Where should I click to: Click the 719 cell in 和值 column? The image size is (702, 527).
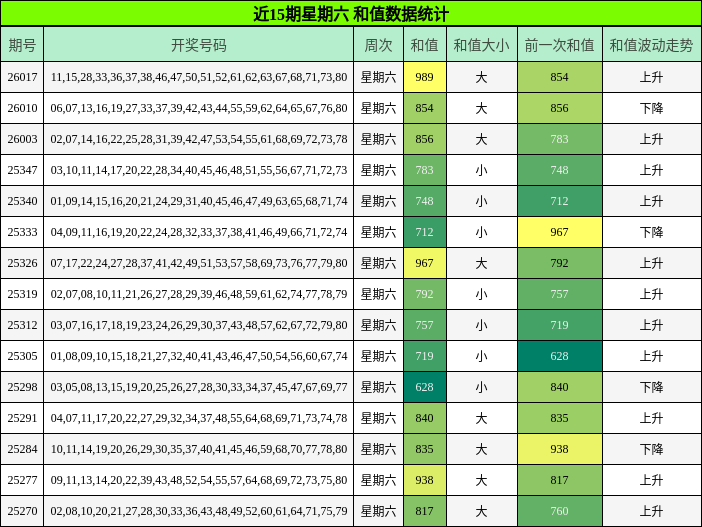[424, 356]
